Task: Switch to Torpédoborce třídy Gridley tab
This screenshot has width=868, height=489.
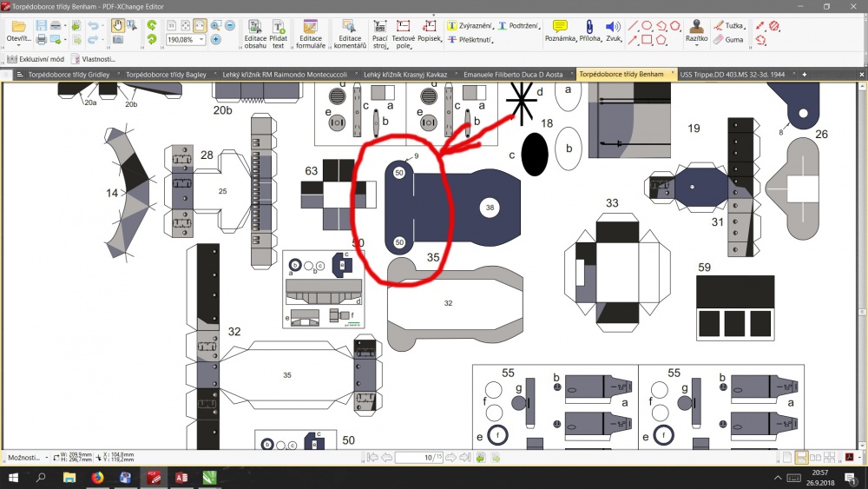Action: click(x=69, y=74)
